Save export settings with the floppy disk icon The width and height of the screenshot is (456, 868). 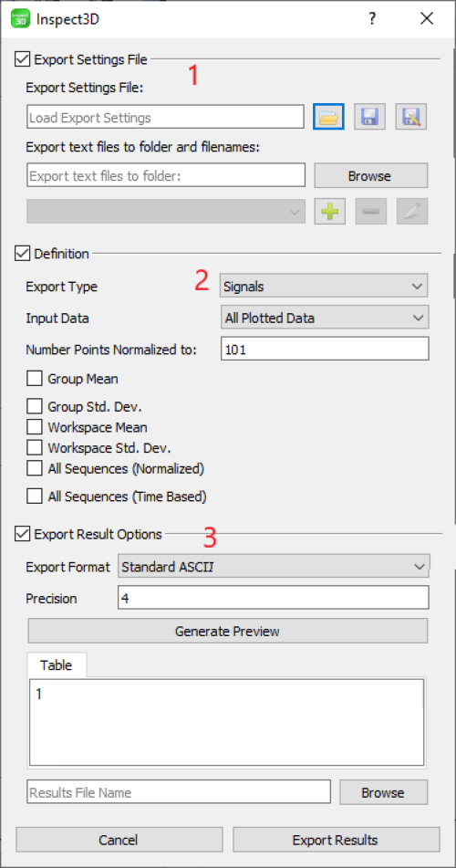coord(369,118)
